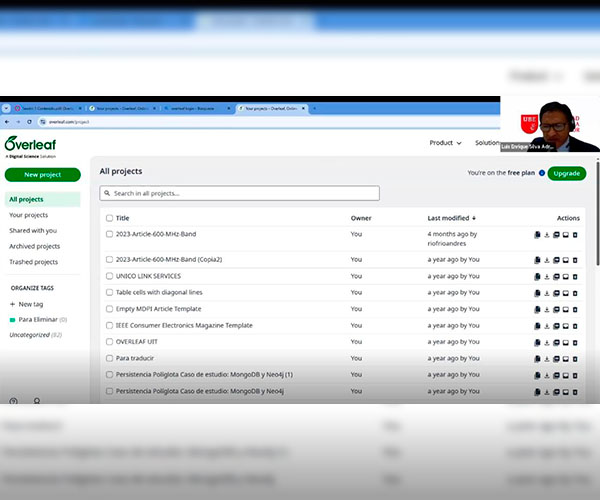Click the Upgrade button
This screenshot has height=500, width=600.
(x=567, y=173)
